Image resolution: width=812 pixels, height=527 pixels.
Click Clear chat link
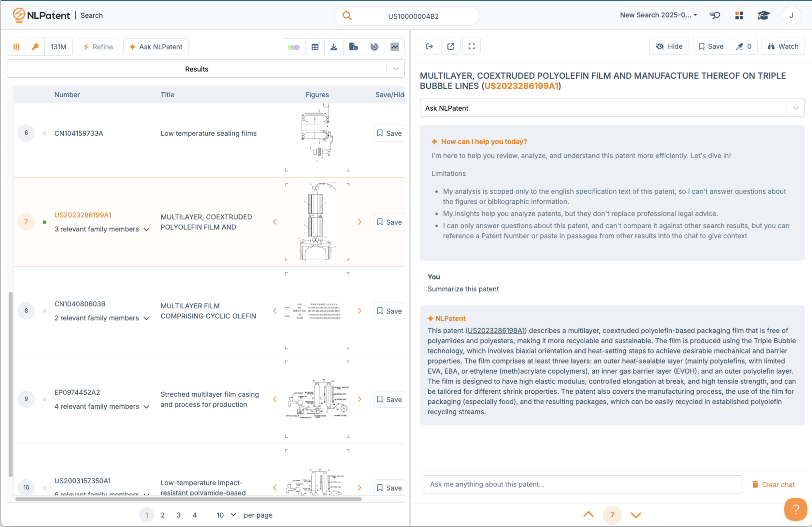(773, 484)
